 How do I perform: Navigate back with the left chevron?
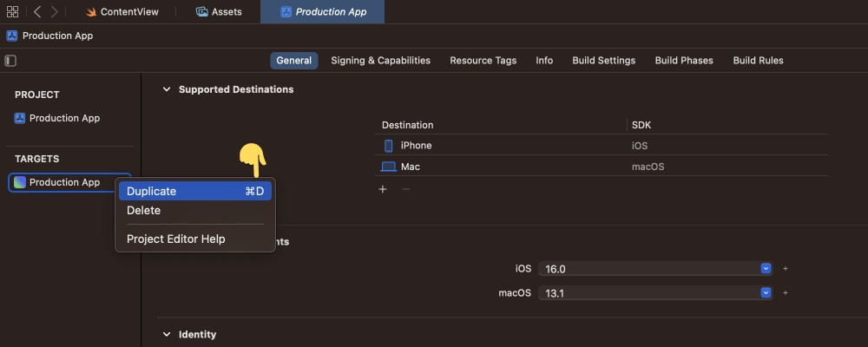click(37, 12)
